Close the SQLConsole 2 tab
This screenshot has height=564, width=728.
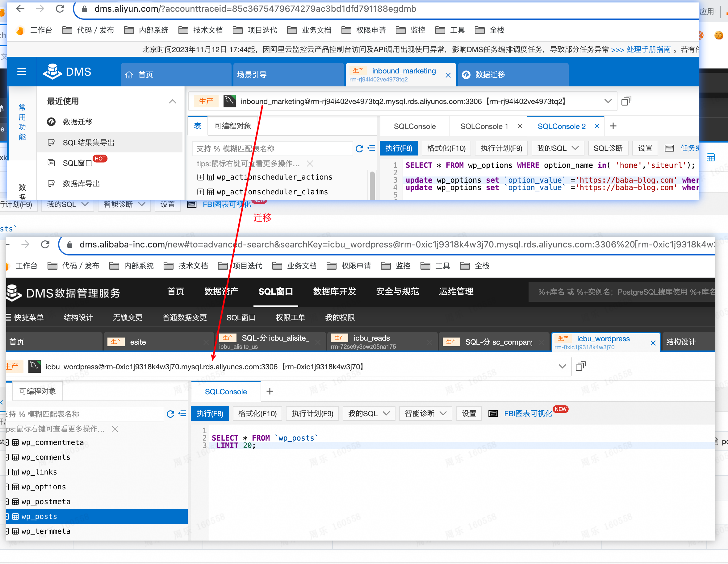[x=597, y=126]
